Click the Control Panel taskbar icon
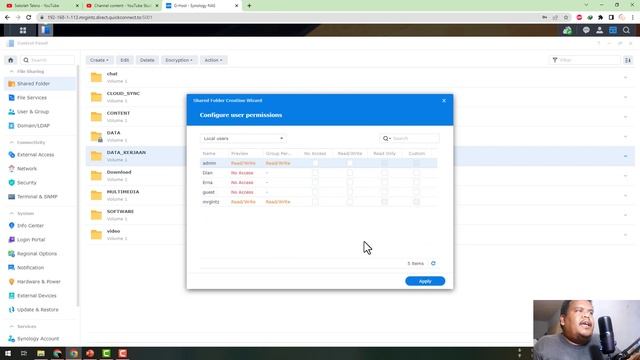Screen dimensions: 640x360 (45, 30)
